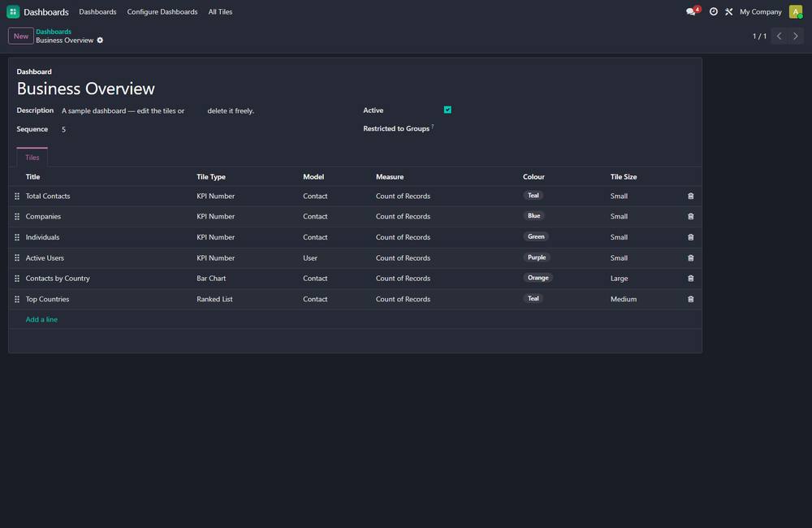Grab the drag handle of Total Contacts row
This screenshot has height=528, width=812.
point(17,196)
